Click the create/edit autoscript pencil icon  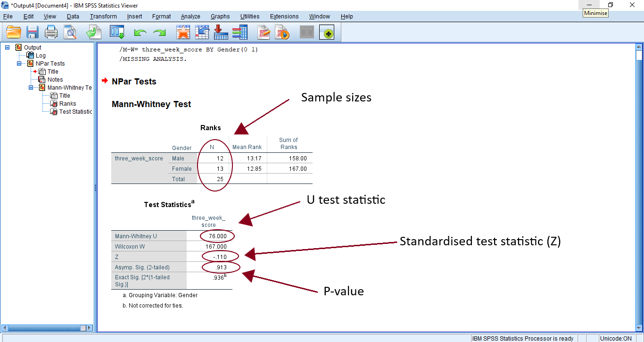264,32
